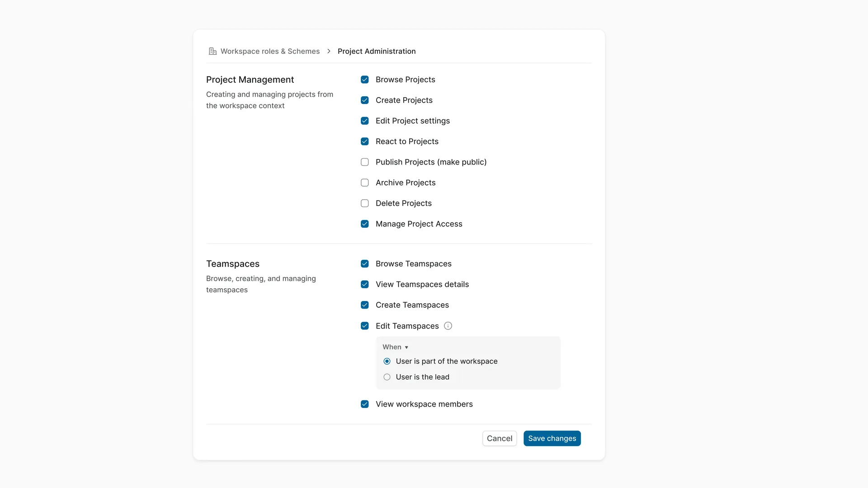Screen dimensions: 868x488
Task: Click the workspace building icon in breadcrumb
Action: pyautogui.click(x=212, y=51)
